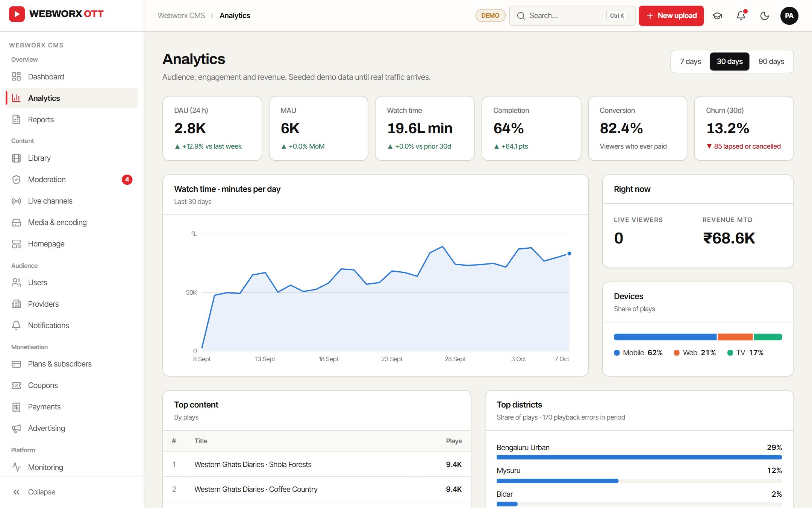The height and width of the screenshot is (508, 812).
Task: Click the Advertising megaphone icon
Action: coord(16,428)
